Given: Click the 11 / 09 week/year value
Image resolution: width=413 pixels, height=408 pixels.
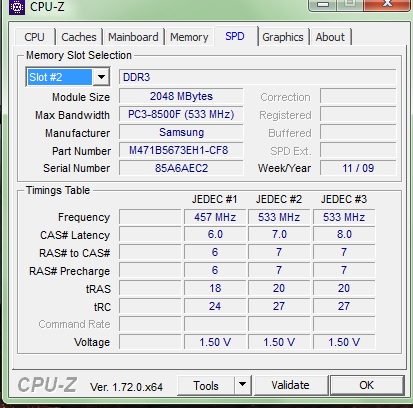Looking at the screenshot, I should tap(358, 168).
